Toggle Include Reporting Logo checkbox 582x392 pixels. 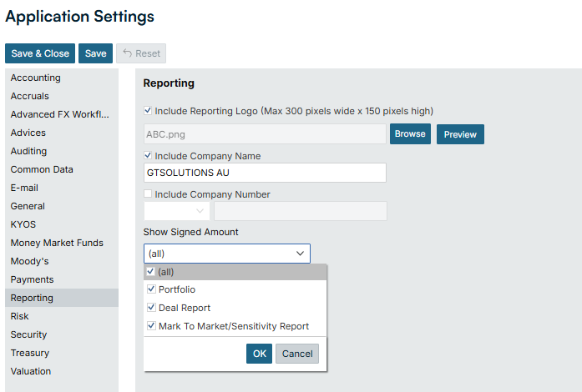point(148,111)
